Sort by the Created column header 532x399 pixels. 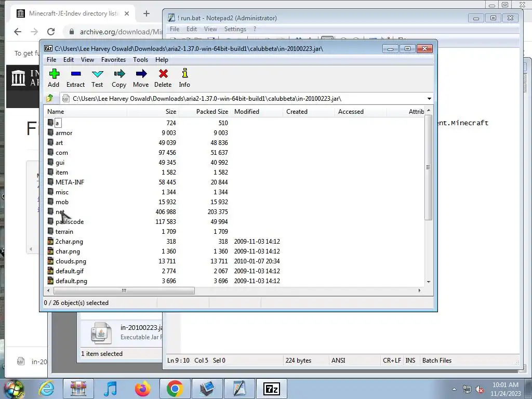[x=309, y=112]
